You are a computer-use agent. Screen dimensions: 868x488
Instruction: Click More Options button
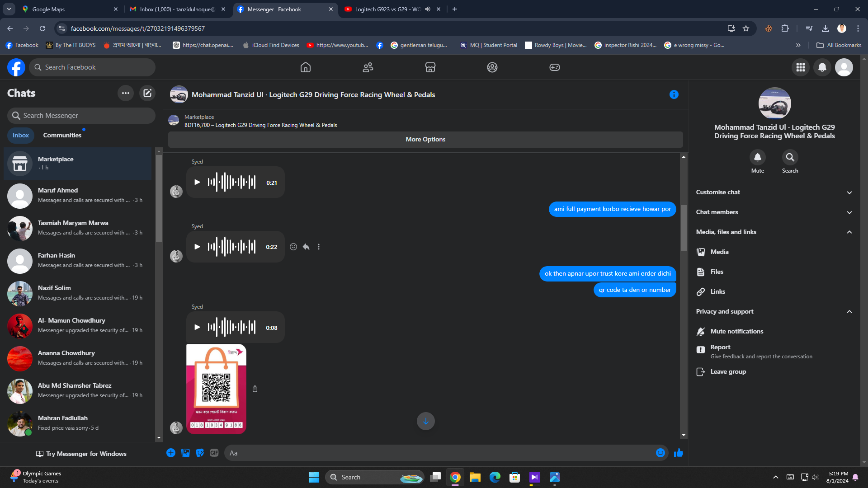425,139
